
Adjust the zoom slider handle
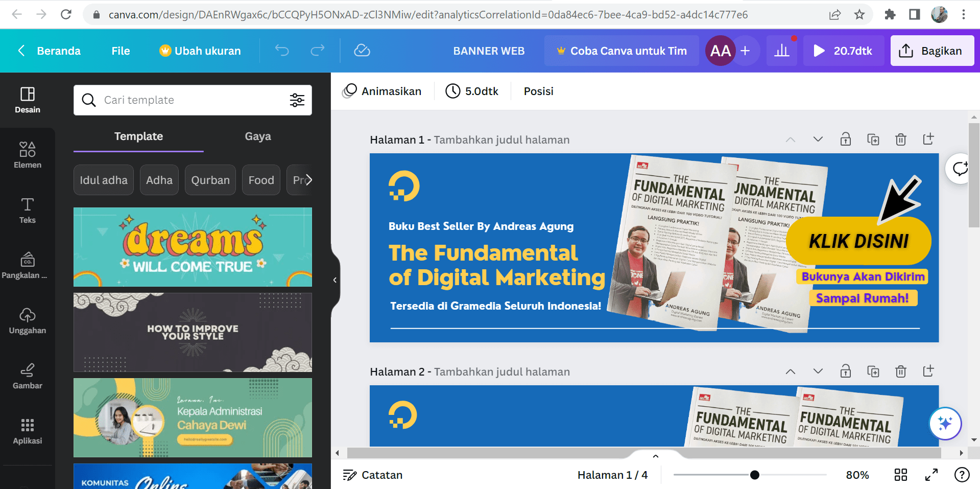[755, 475]
